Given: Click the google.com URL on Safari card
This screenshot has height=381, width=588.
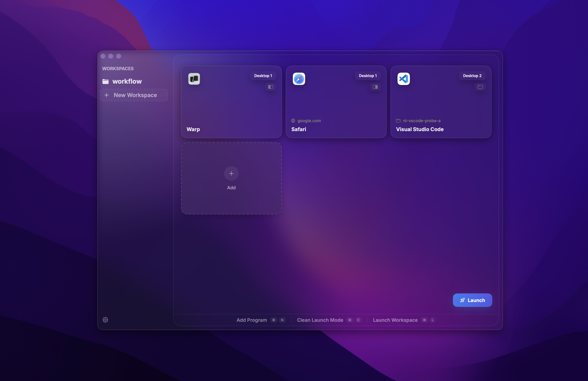Looking at the screenshot, I should pos(309,121).
